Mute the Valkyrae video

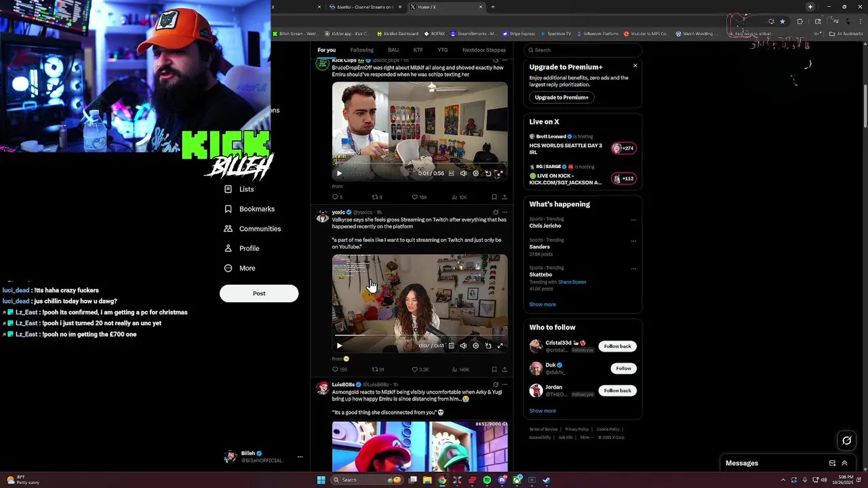463,346
